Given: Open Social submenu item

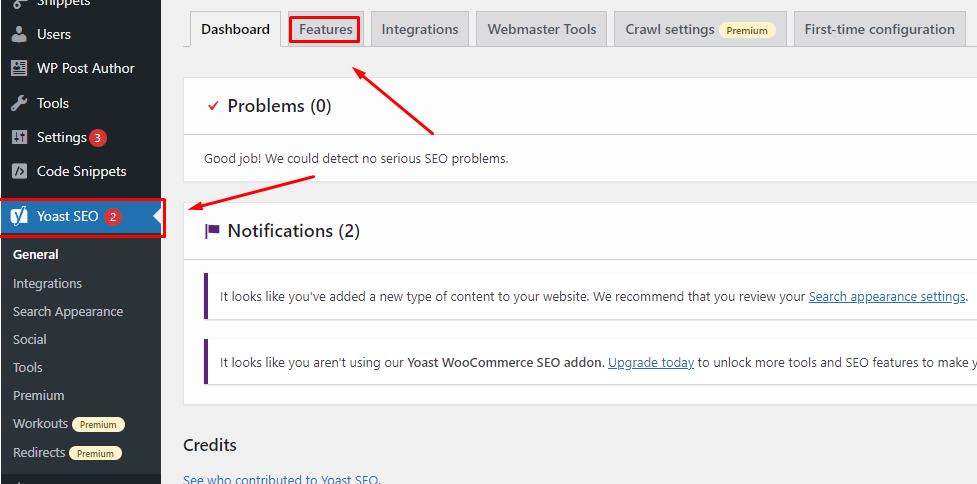Looking at the screenshot, I should pyautogui.click(x=30, y=339).
